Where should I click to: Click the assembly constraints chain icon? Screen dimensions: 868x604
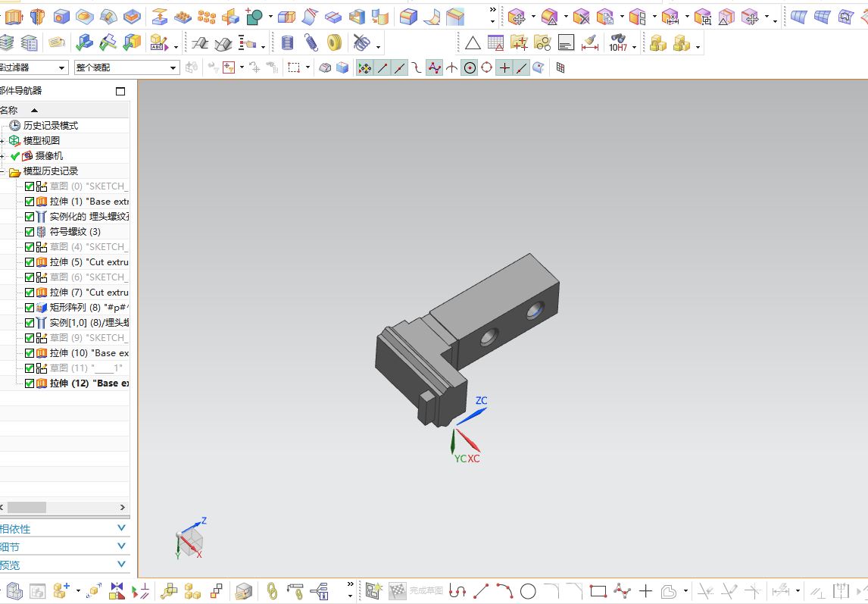click(x=271, y=591)
